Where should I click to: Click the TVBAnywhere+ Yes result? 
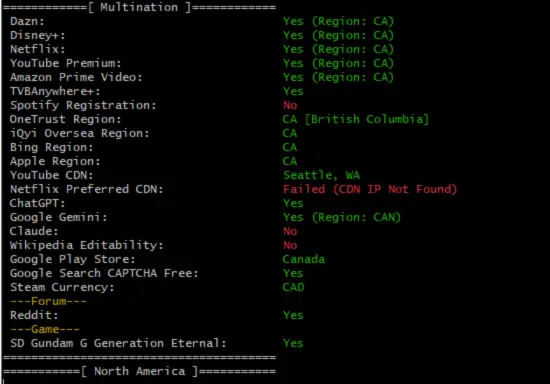pos(293,91)
